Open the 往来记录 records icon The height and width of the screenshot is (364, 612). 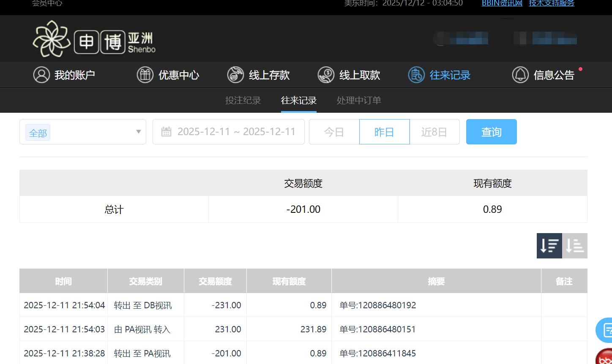click(x=416, y=75)
